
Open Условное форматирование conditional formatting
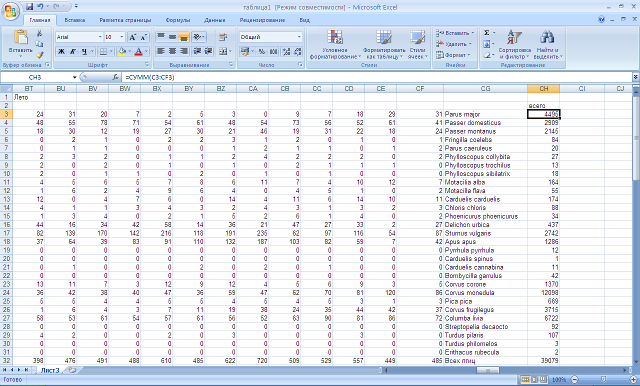click(x=335, y=44)
